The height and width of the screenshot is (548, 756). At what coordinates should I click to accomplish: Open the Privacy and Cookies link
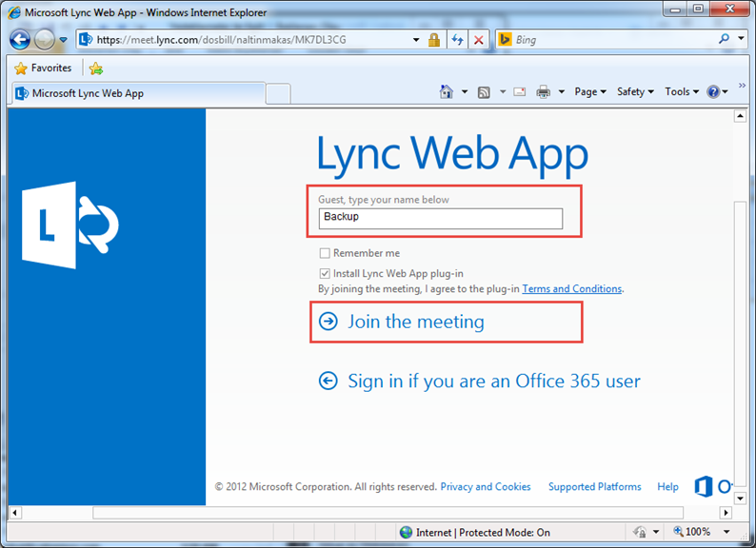click(486, 487)
